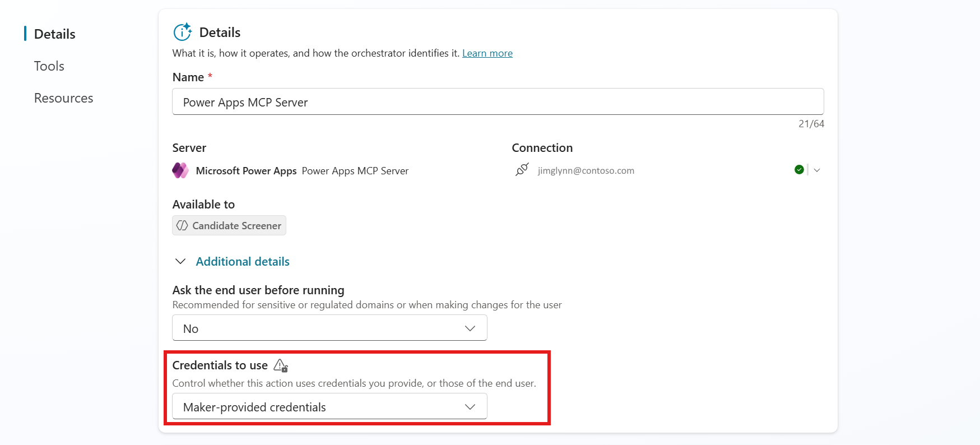
Task: Click the chevron arrow on the No dropdown
Action: [x=470, y=328]
